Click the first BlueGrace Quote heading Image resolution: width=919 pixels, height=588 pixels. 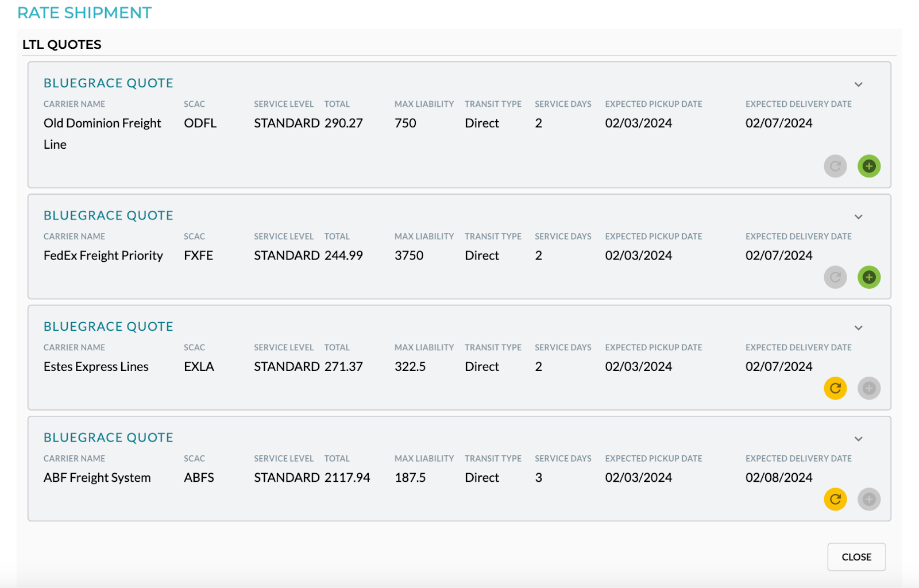coord(109,83)
